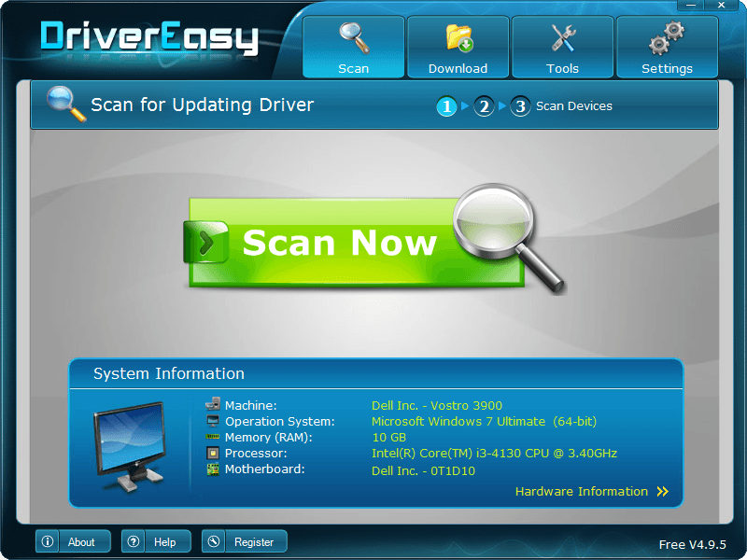This screenshot has height=560, width=747.
Task: Select step 3 circle in scan progress
Action: (520, 106)
